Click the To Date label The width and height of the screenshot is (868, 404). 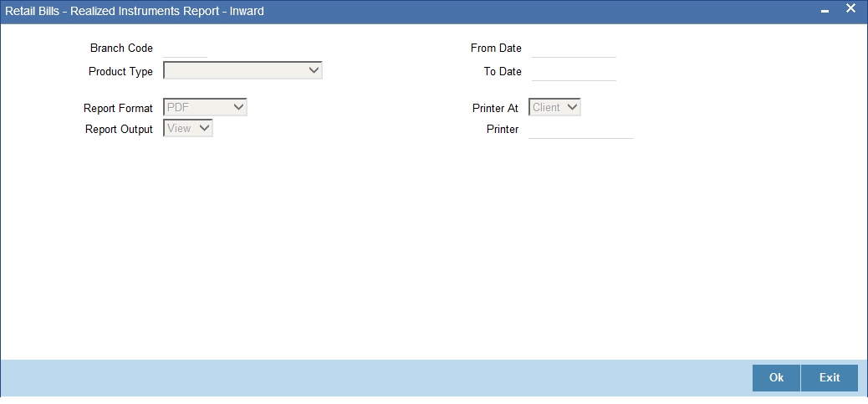pyautogui.click(x=503, y=71)
